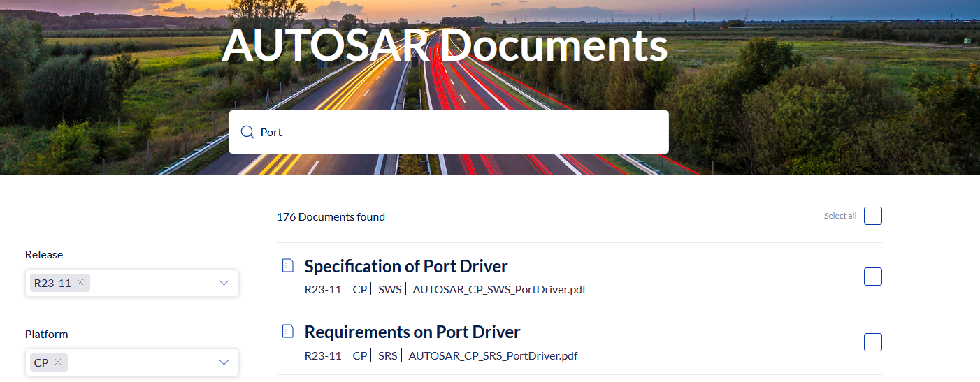The width and height of the screenshot is (980, 382).
Task: Click the 176 Documents found text
Action: coord(331,217)
